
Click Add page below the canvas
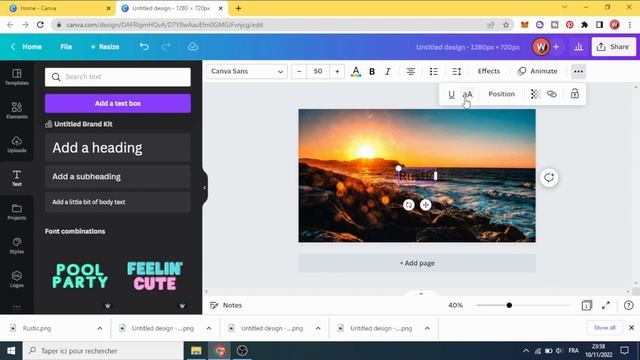click(x=417, y=263)
